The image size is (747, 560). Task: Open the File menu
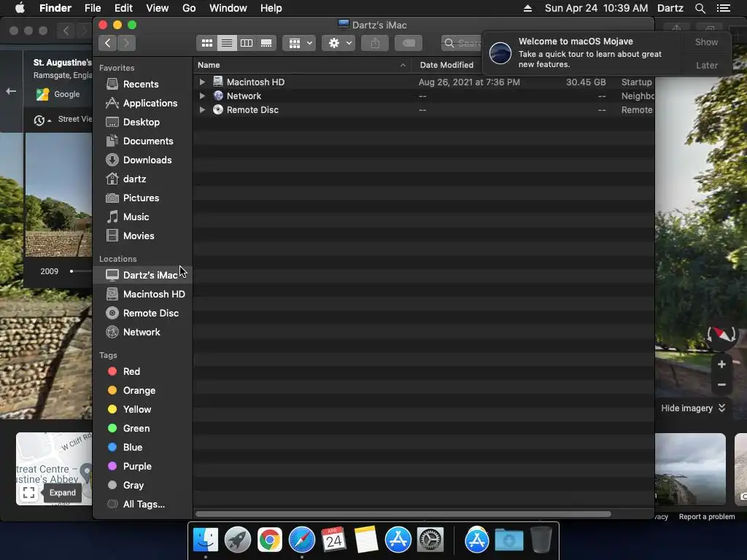(x=93, y=8)
